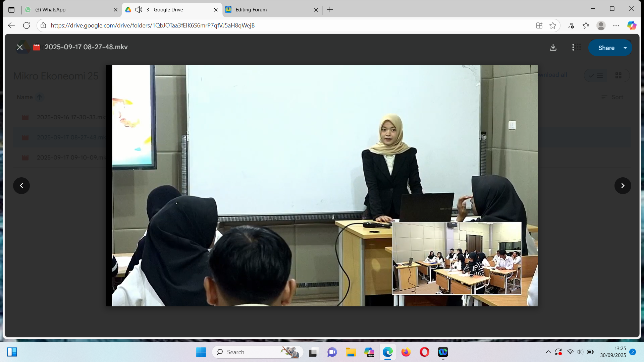
Task: Expand the Share dropdown arrow
Action: (625, 48)
